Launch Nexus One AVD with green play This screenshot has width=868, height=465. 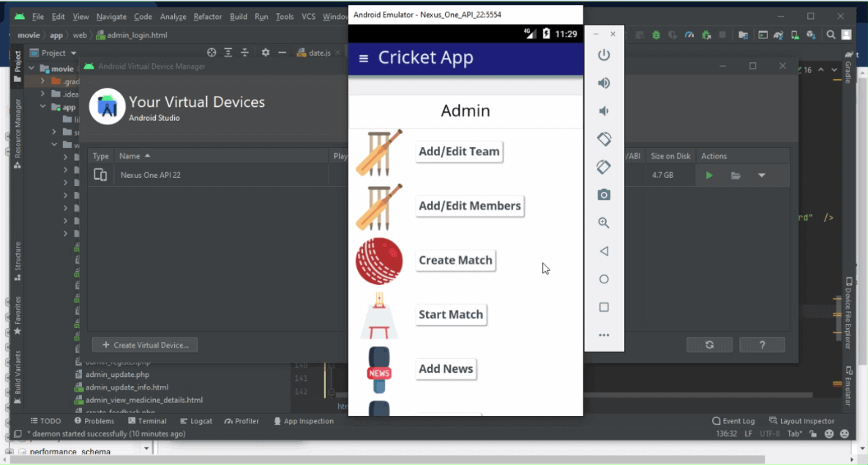coord(708,176)
